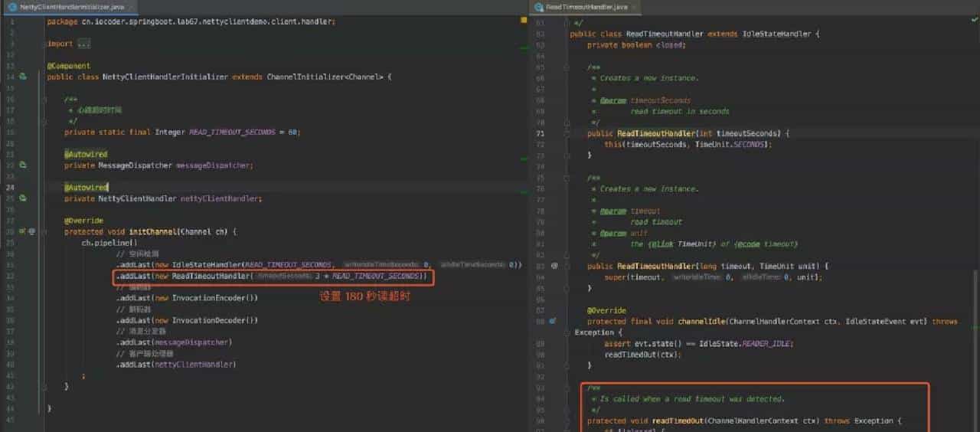Image resolution: width=980 pixels, height=432 pixels.
Task: Click the Java class icon on NettyClientHandlerInitializer.java tab
Action: 11,7
